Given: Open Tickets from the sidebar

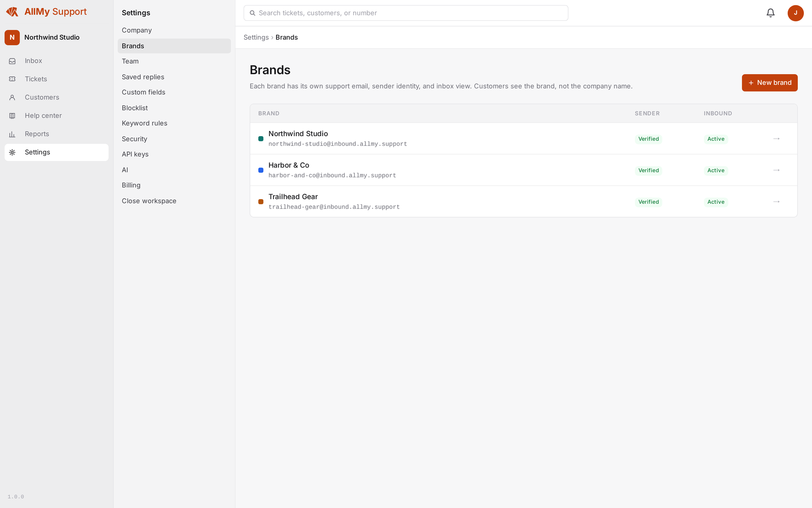Looking at the screenshot, I should point(56,79).
